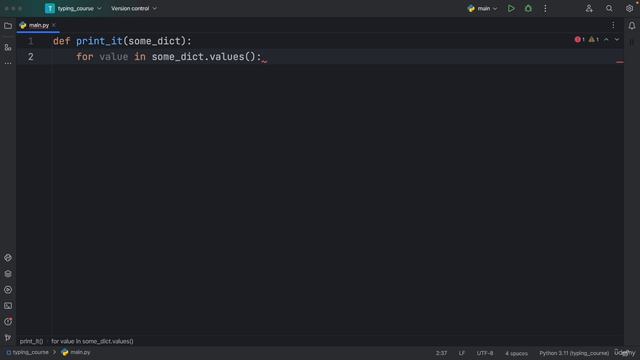Open the Python Console tool window

8,258
